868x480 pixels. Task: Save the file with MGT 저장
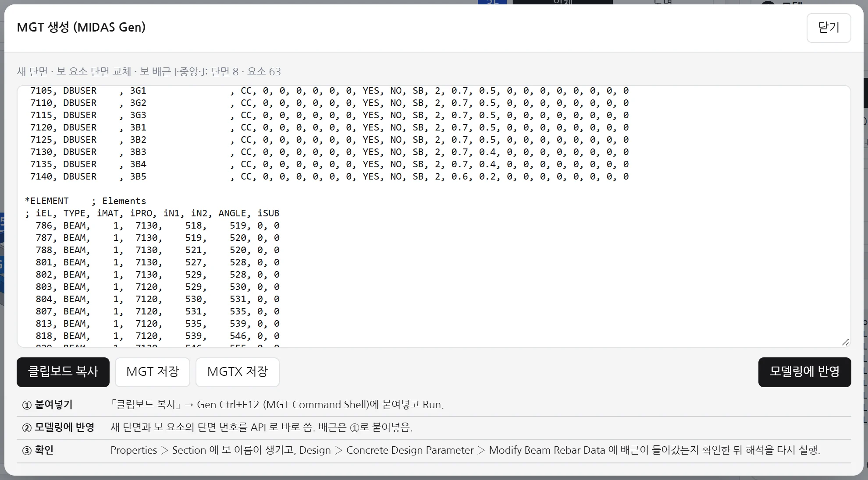153,372
